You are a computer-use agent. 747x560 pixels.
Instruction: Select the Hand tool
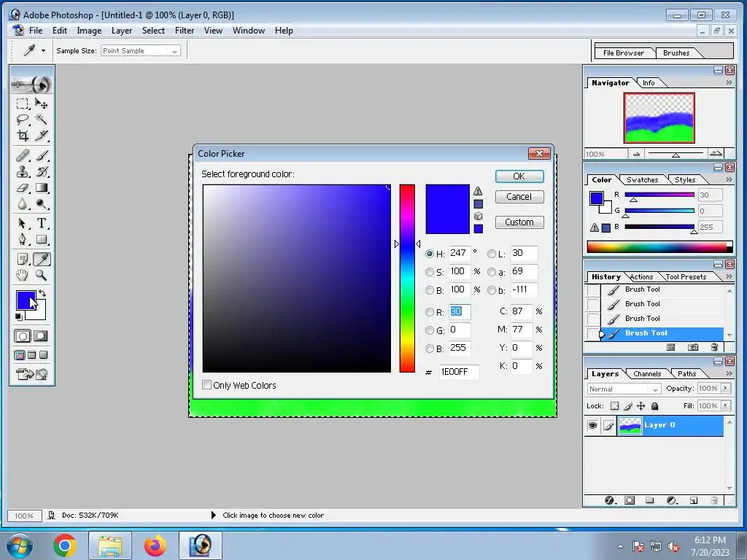(x=22, y=275)
